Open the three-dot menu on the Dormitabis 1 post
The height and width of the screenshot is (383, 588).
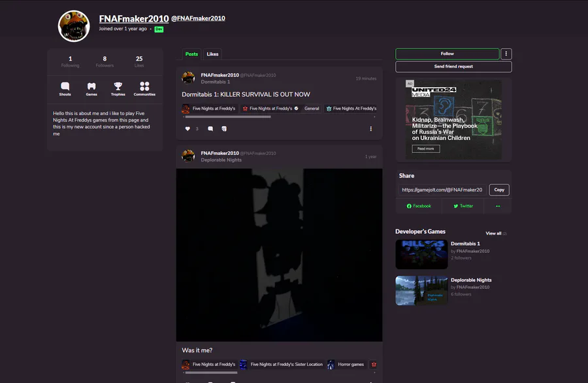click(371, 129)
